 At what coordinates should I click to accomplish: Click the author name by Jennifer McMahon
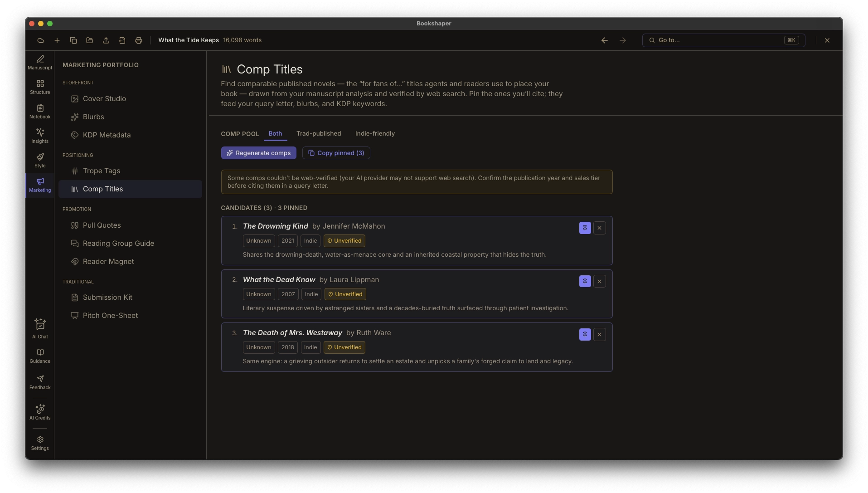tap(349, 226)
